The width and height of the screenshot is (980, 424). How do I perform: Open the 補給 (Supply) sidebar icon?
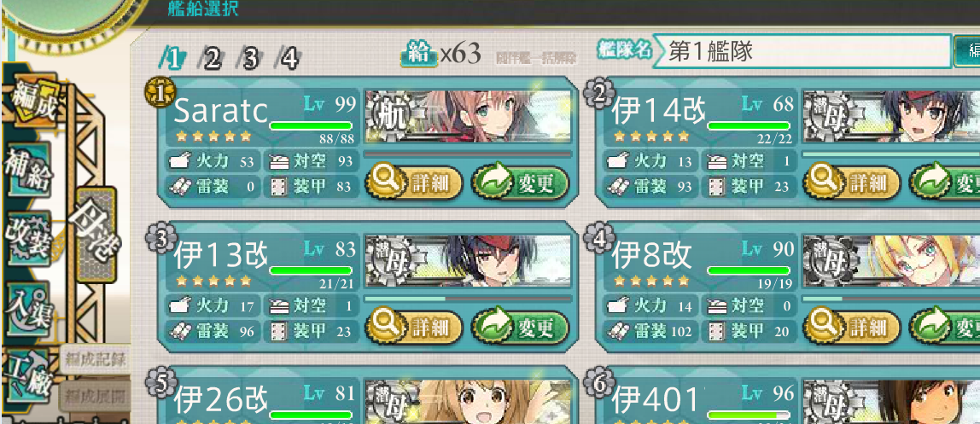pos(29,170)
